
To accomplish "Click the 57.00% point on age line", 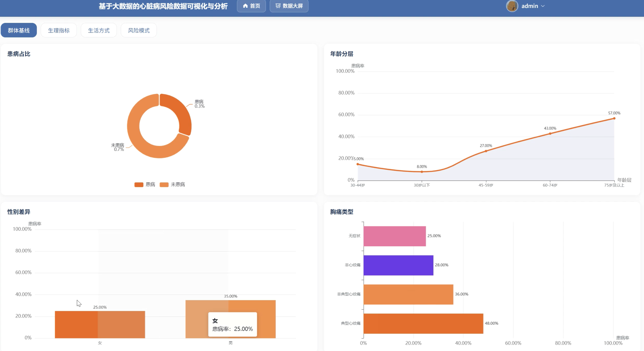I will (614, 118).
